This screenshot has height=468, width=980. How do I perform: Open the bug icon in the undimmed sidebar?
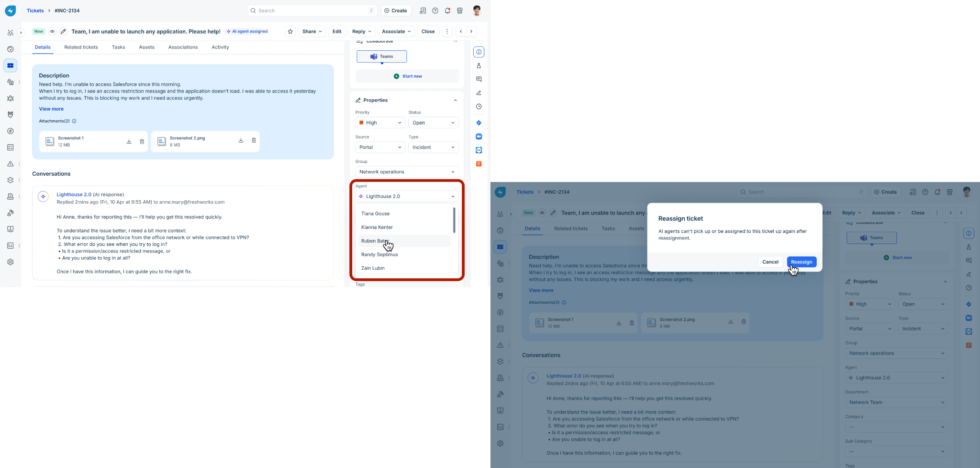(x=10, y=98)
